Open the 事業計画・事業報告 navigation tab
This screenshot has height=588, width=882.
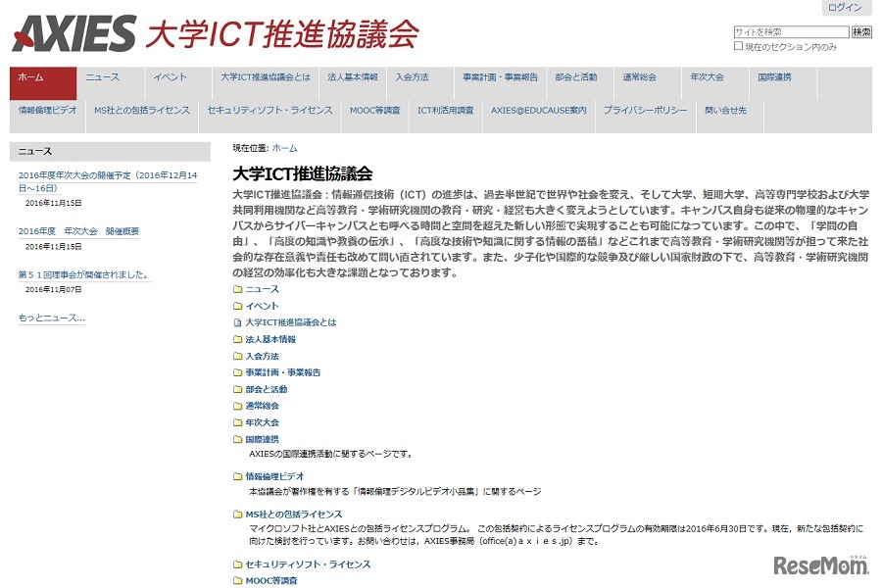500,83
